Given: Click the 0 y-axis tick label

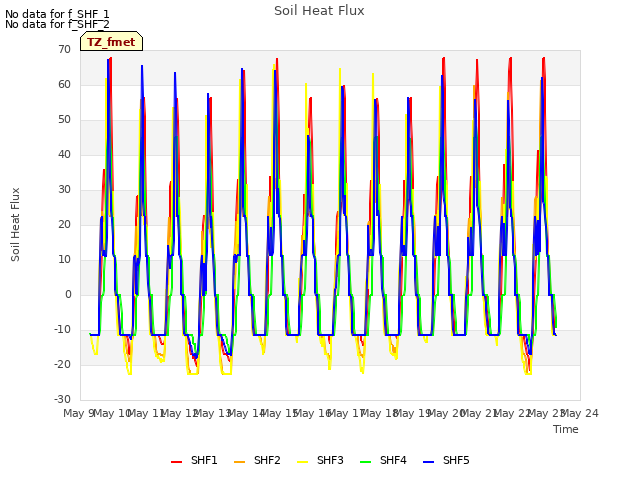Looking at the screenshot, I should (68, 295).
